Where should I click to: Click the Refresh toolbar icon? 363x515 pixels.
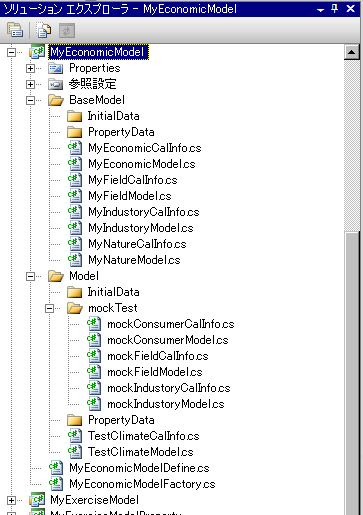(67, 31)
